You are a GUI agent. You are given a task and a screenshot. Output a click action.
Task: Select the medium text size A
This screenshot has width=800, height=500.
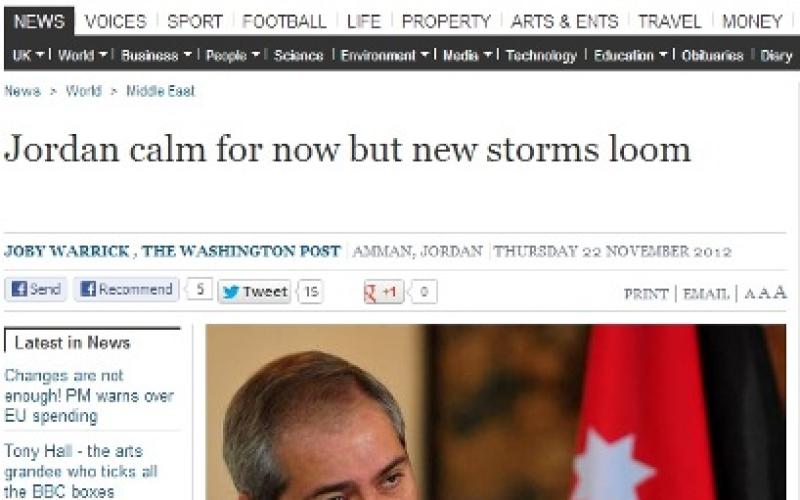tap(764, 293)
